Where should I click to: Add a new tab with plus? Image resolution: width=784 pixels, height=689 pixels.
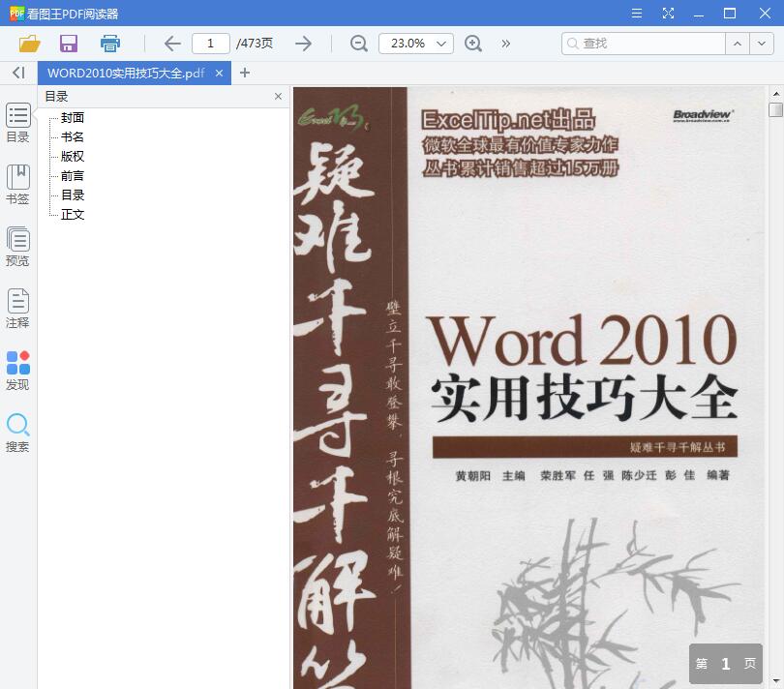pos(245,73)
